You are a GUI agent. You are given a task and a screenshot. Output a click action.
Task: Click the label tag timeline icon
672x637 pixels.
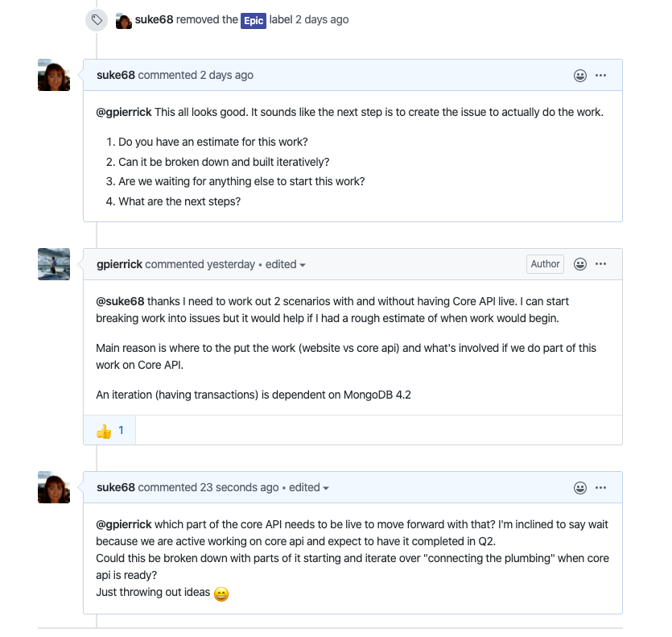[x=97, y=20]
